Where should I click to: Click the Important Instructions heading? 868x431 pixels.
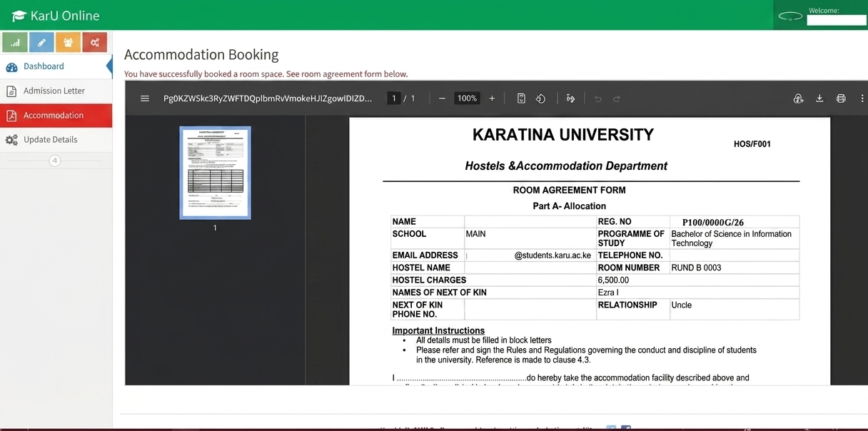coord(438,330)
